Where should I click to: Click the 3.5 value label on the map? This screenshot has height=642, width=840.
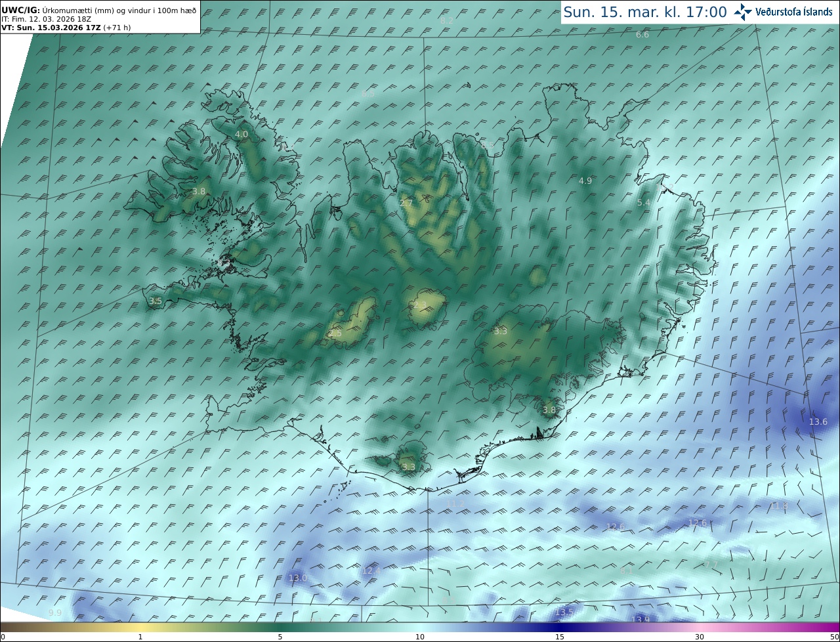(x=155, y=301)
